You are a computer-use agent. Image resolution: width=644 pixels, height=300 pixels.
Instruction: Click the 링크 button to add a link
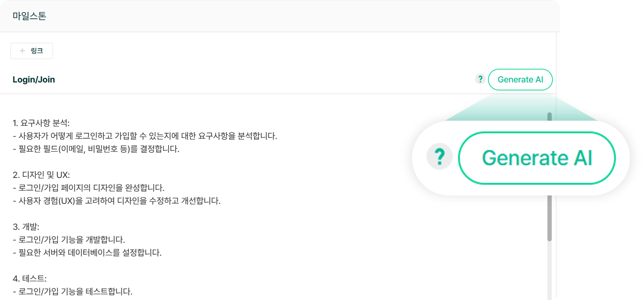pyautogui.click(x=32, y=51)
